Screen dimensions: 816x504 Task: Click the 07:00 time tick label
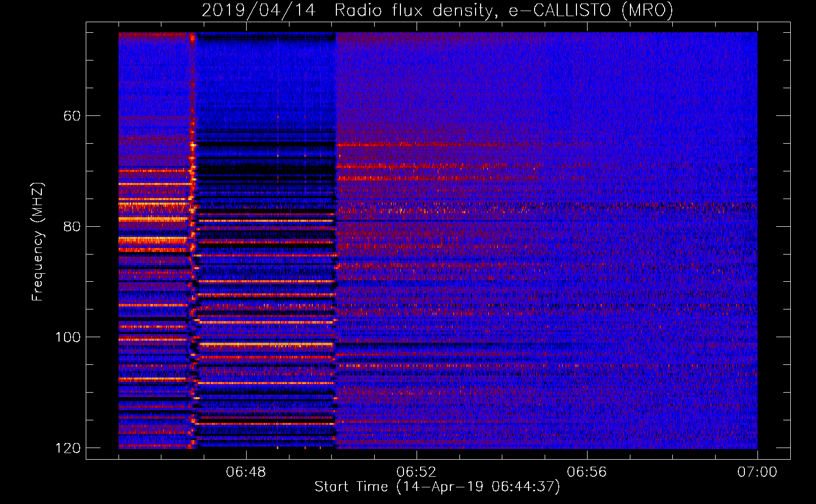point(757,472)
